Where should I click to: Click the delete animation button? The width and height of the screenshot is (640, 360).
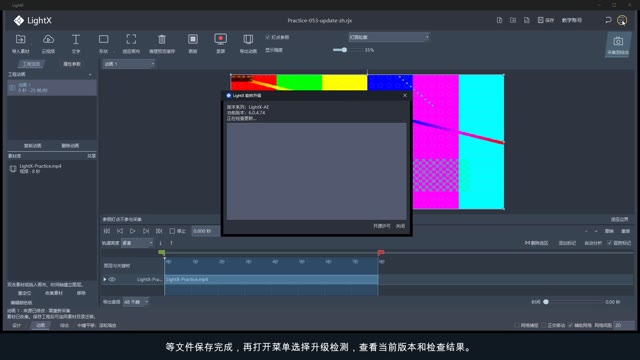coord(70,146)
